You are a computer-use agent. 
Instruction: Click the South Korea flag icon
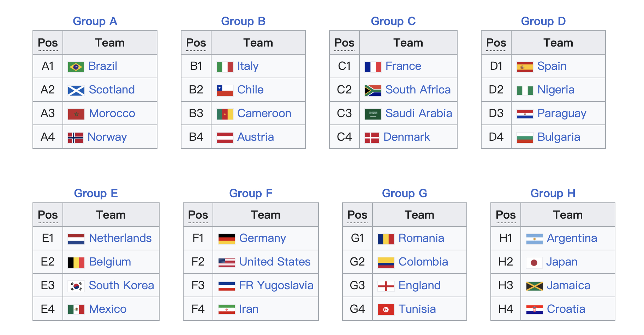point(76,286)
